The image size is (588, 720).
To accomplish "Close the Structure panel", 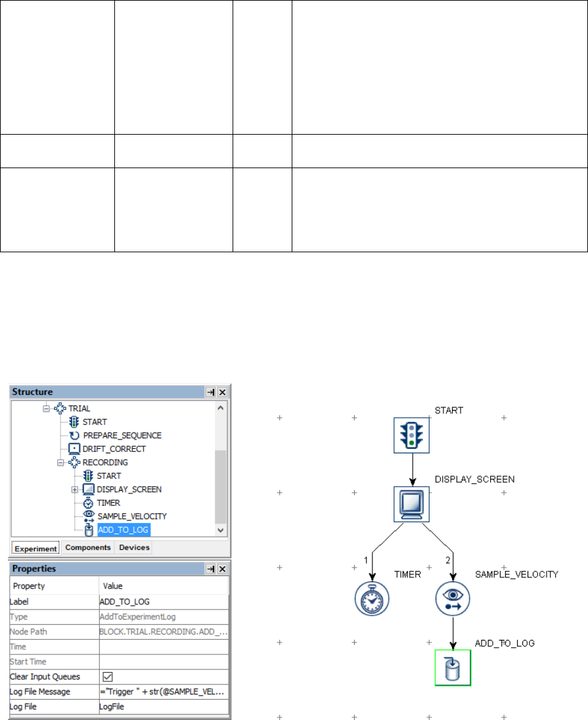I will [x=222, y=392].
